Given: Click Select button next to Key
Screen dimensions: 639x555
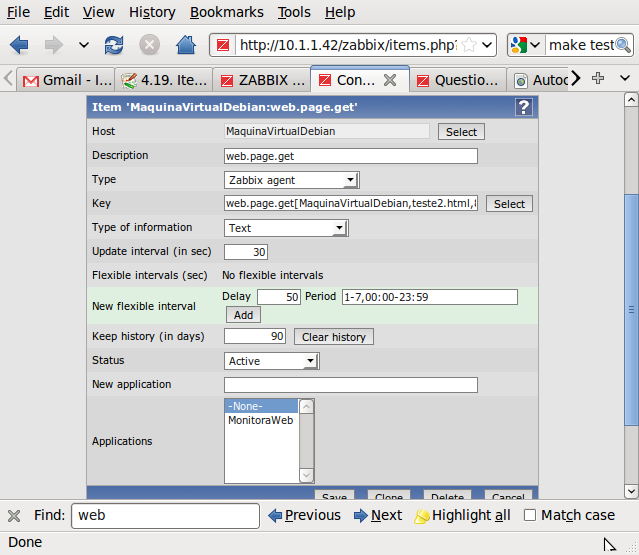Looking at the screenshot, I should coord(509,204).
